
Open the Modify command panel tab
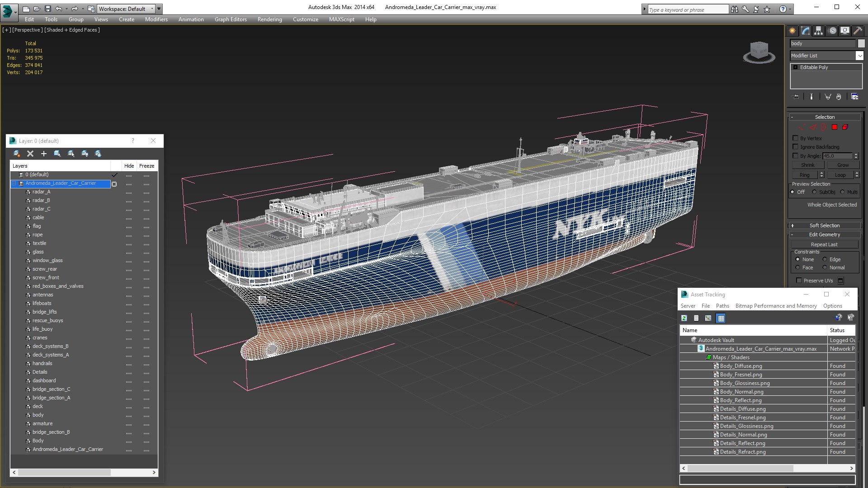point(806,31)
